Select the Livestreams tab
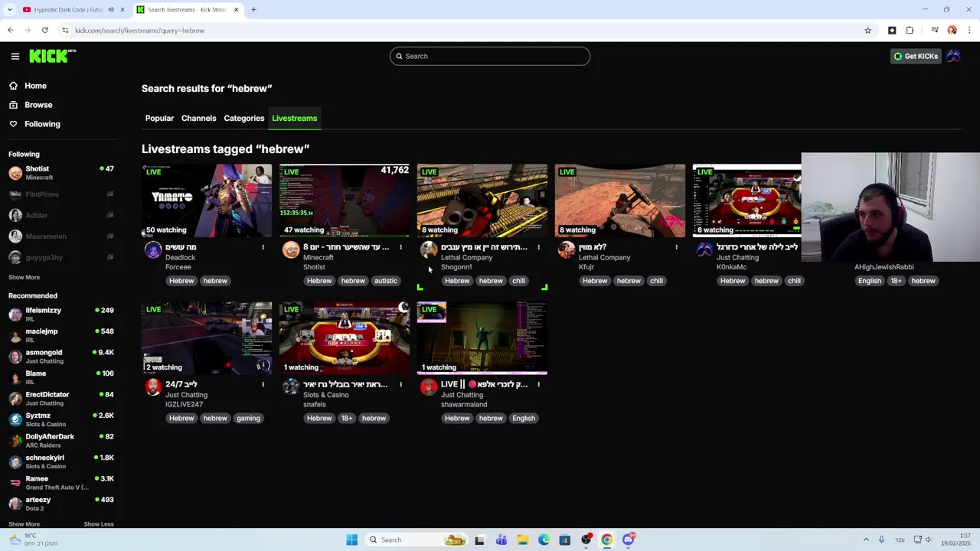The image size is (980, 551). (294, 118)
